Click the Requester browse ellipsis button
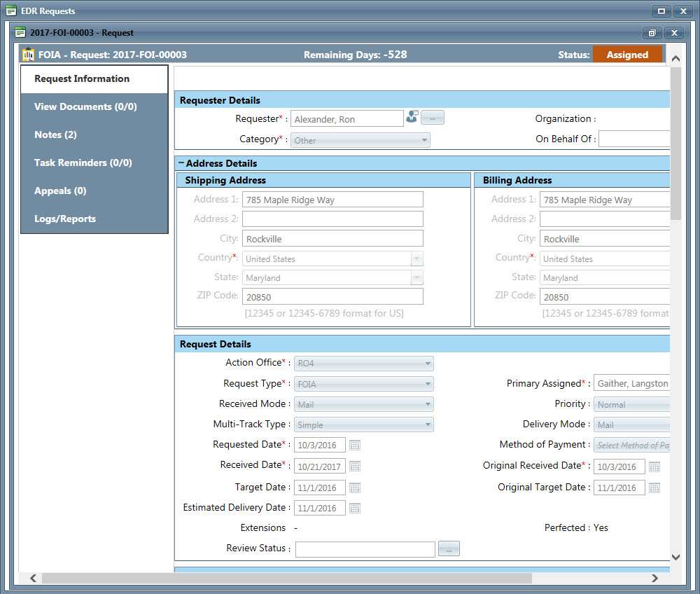Image resolution: width=700 pixels, height=594 pixels. pos(433,118)
